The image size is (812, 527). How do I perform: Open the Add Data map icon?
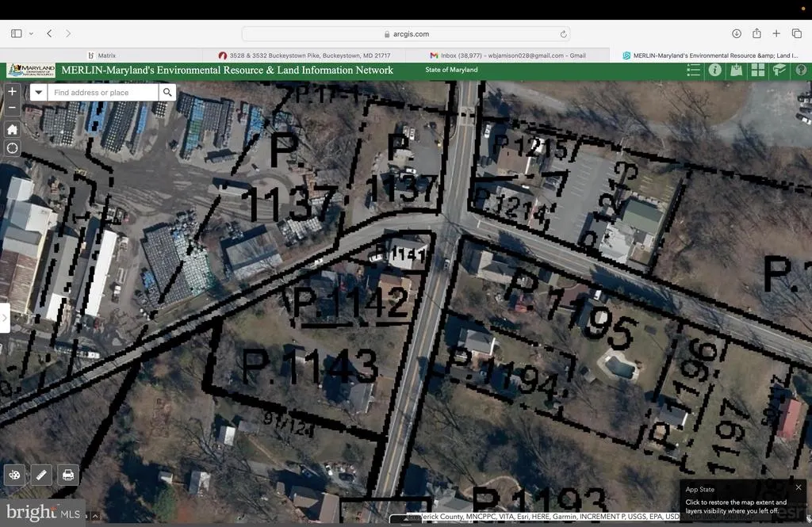coord(737,70)
